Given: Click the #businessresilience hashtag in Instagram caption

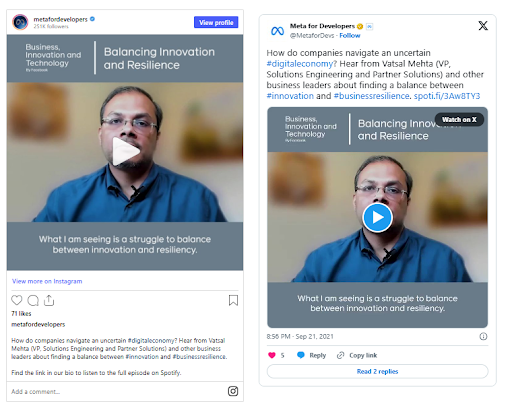Looking at the screenshot, I should click(x=199, y=357).
